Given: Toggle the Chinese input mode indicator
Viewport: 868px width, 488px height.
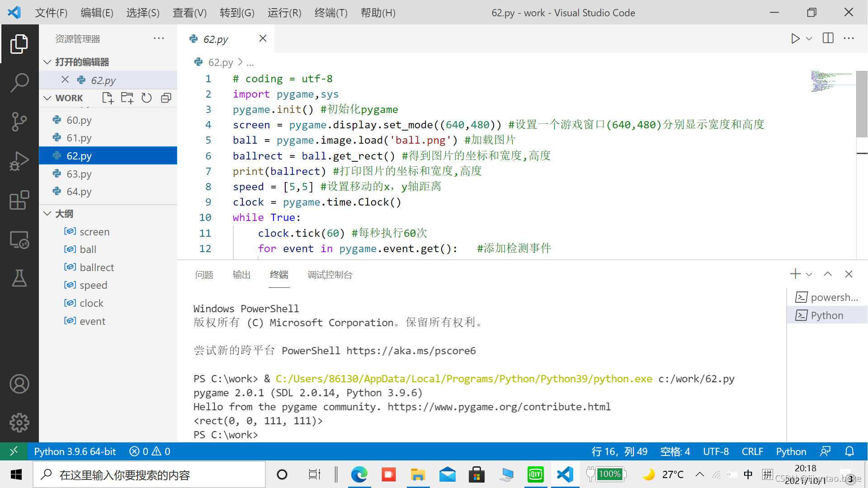Looking at the screenshot, I should click(x=748, y=474).
